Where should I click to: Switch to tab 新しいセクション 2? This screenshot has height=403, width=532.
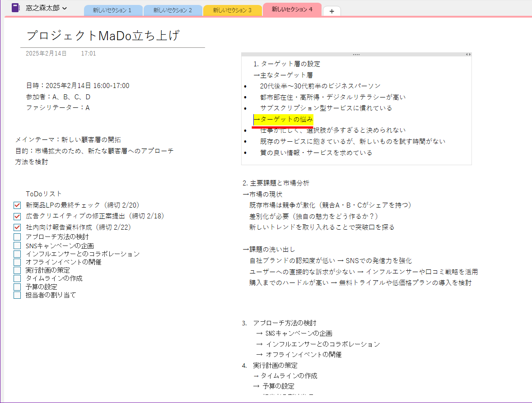click(173, 10)
